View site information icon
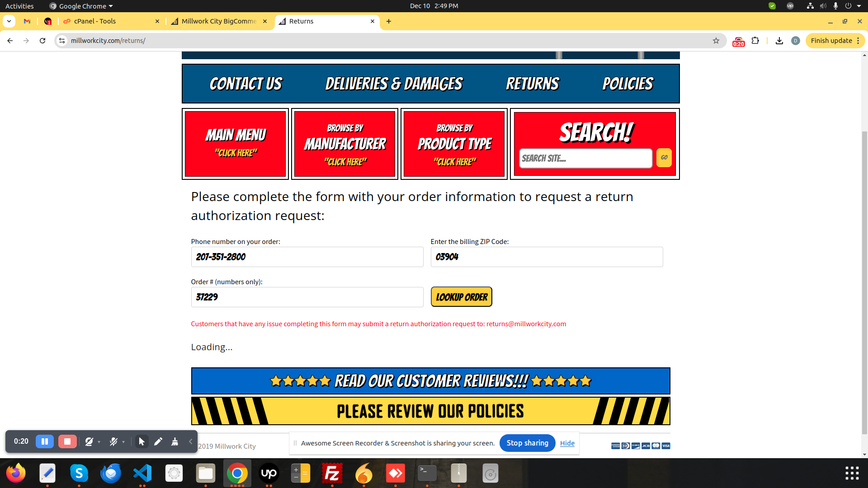This screenshot has height=488, width=868. [62, 41]
